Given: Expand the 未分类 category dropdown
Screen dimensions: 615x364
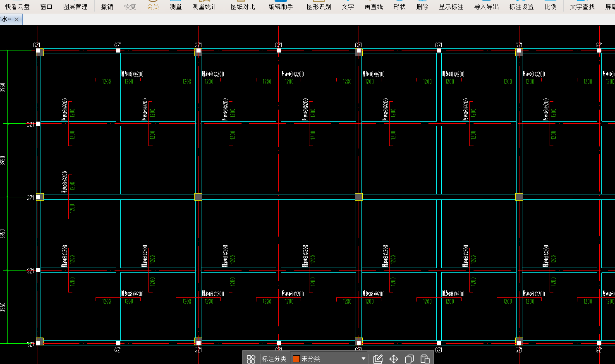Looking at the screenshot, I should [x=364, y=359].
